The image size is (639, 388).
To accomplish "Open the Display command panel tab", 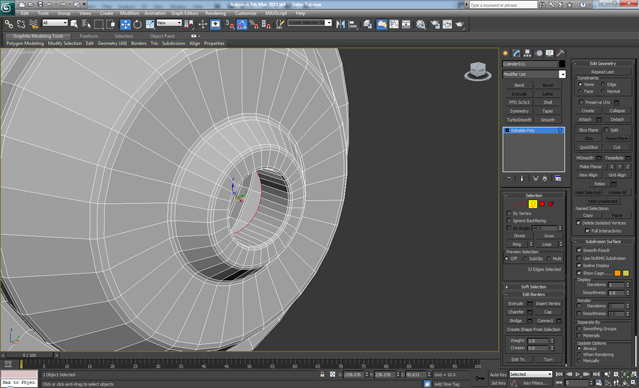I will (550, 53).
